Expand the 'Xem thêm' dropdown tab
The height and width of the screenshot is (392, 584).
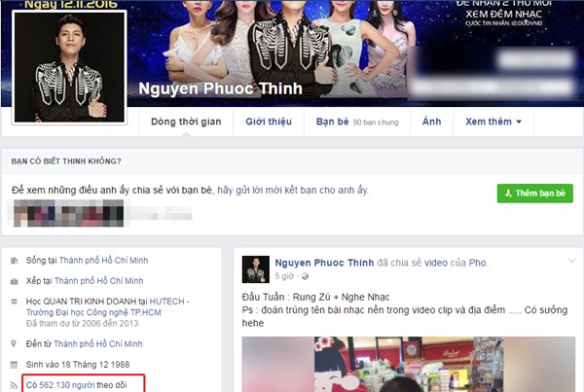493,122
